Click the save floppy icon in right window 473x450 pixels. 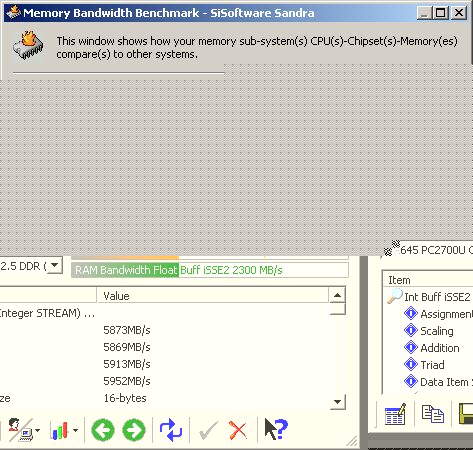click(x=466, y=414)
